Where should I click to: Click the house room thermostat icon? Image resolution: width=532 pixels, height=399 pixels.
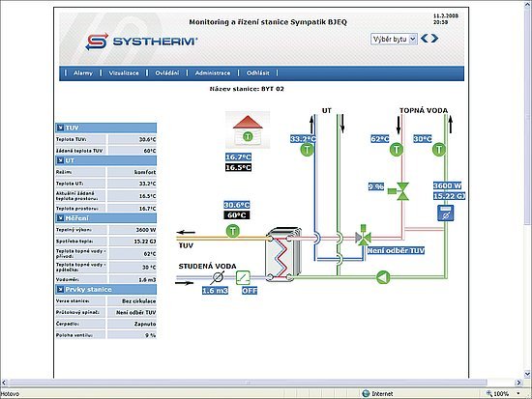[x=248, y=129]
